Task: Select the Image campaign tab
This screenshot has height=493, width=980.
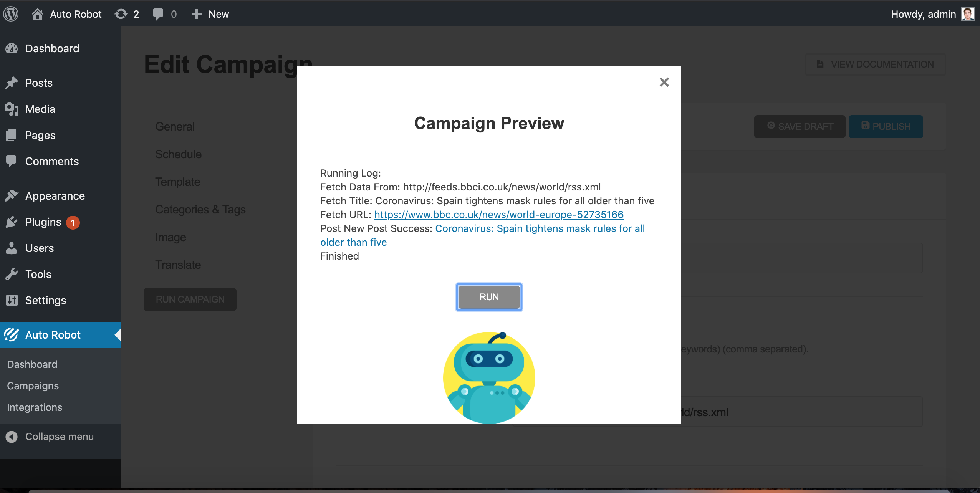Action: click(x=171, y=237)
